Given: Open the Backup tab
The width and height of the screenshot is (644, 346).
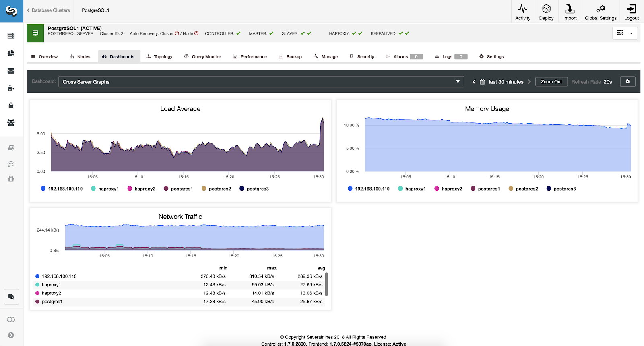Looking at the screenshot, I should (290, 57).
